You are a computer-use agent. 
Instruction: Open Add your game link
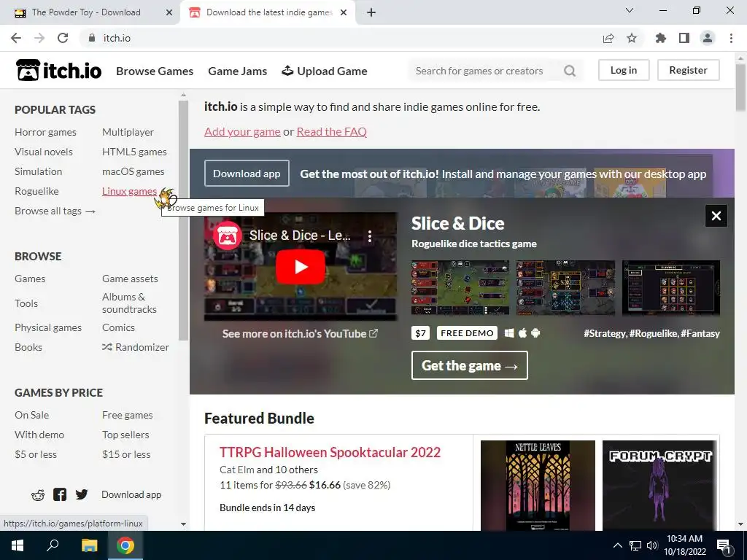(x=242, y=131)
